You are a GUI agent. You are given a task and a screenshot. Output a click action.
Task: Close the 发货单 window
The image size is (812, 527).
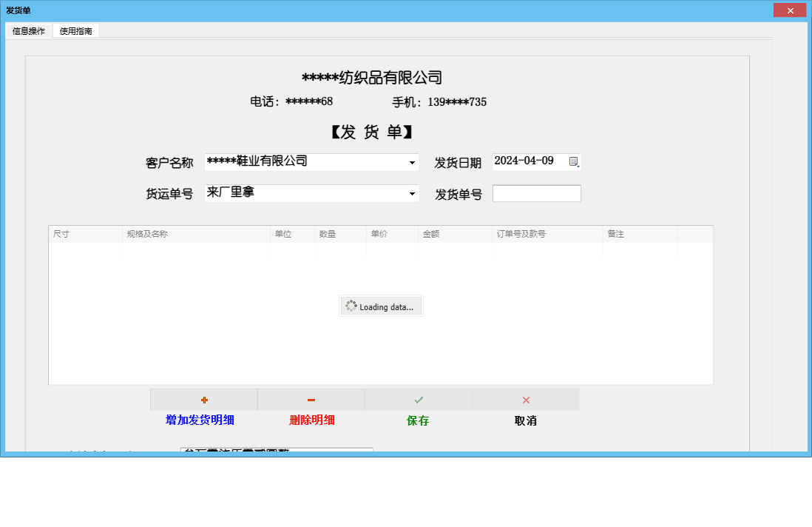pos(790,10)
